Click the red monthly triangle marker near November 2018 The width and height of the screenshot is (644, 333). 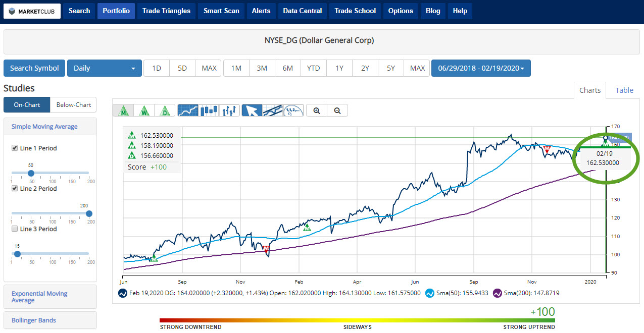pos(266,249)
